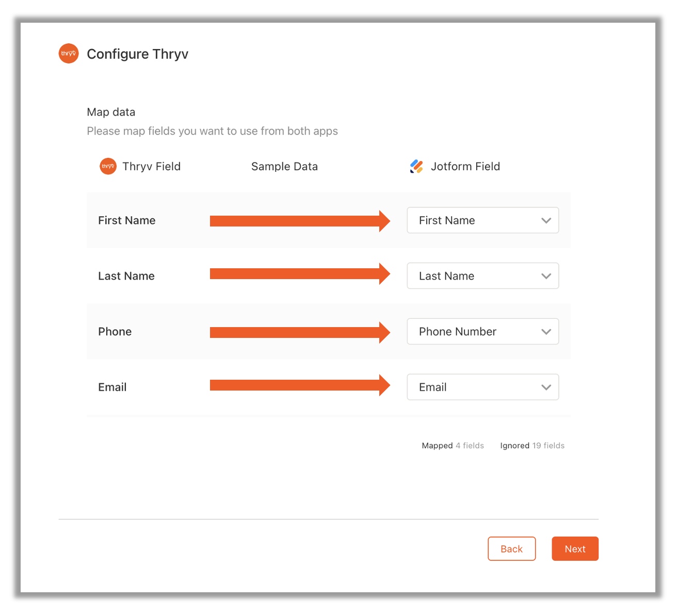Open the Email Jotform field dropdown
Viewport: 677px width, 616px height.
[x=482, y=387]
